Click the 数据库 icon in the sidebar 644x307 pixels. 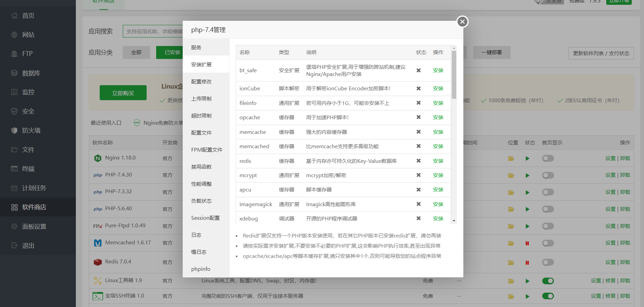click(x=14, y=73)
